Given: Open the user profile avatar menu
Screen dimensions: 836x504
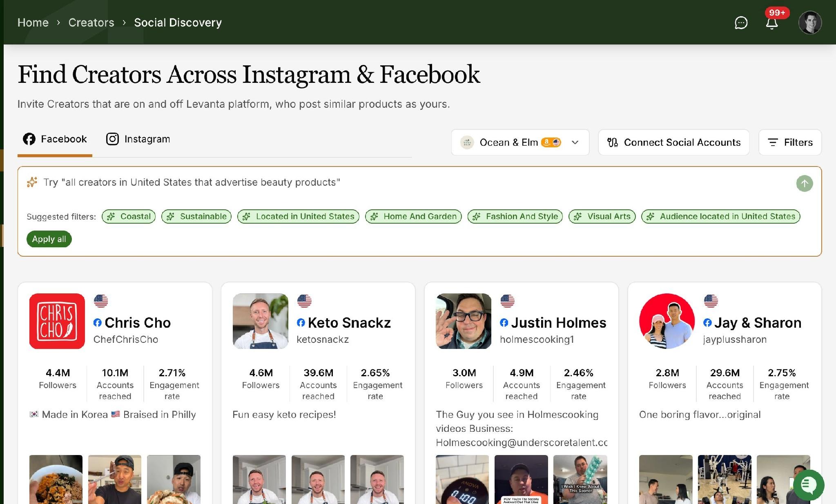Looking at the screenshot, I should pos(810,22).
